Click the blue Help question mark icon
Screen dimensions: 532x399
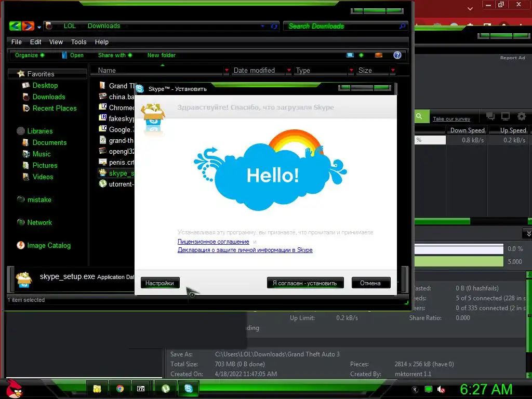pos(397,55)
